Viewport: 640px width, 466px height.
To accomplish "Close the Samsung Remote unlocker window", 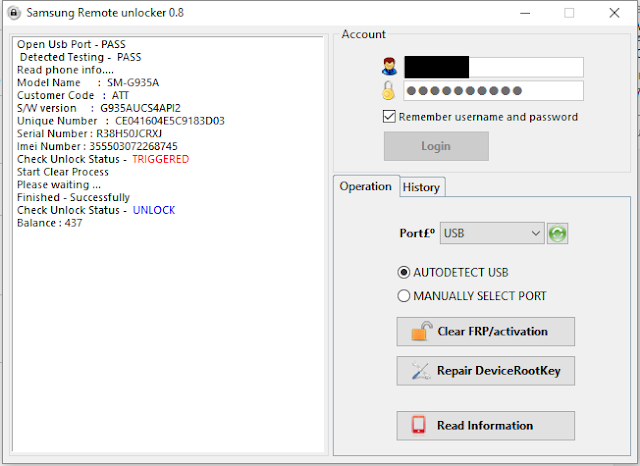I will coord(614,13).
